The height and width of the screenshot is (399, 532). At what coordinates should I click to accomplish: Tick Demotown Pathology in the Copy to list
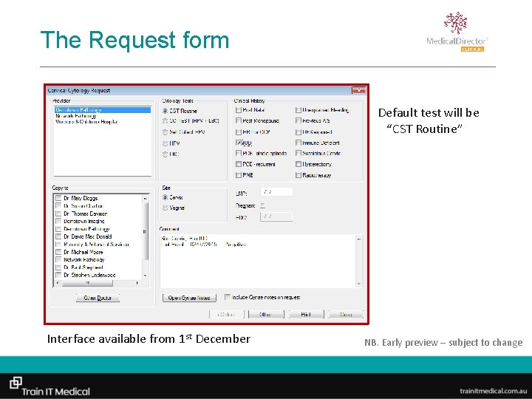[58, 229]
